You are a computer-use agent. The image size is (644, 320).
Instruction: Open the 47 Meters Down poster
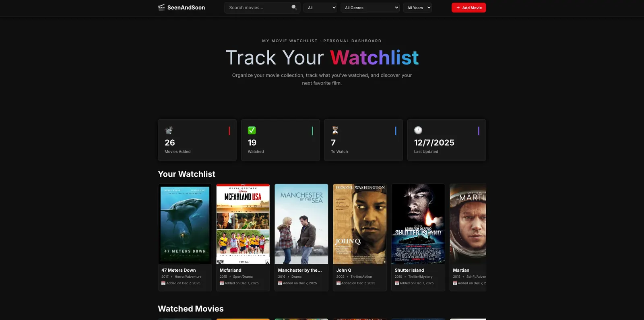[185, 224]
